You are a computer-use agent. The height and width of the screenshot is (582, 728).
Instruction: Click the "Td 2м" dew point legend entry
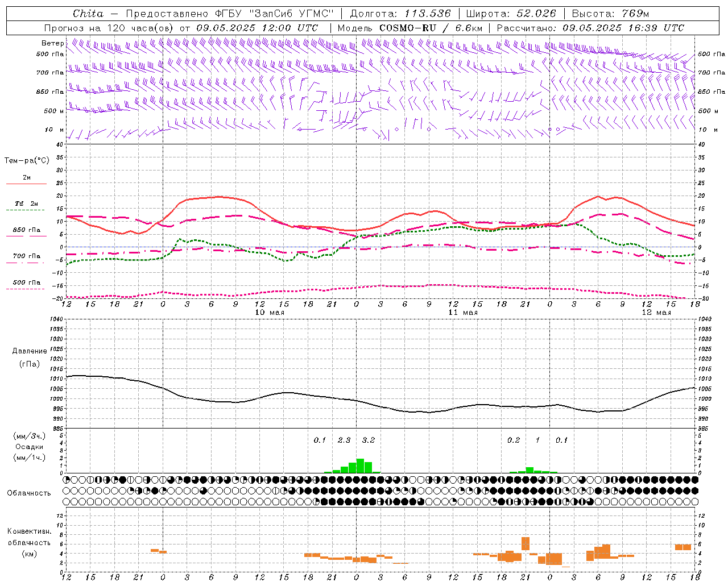(26, 203)
